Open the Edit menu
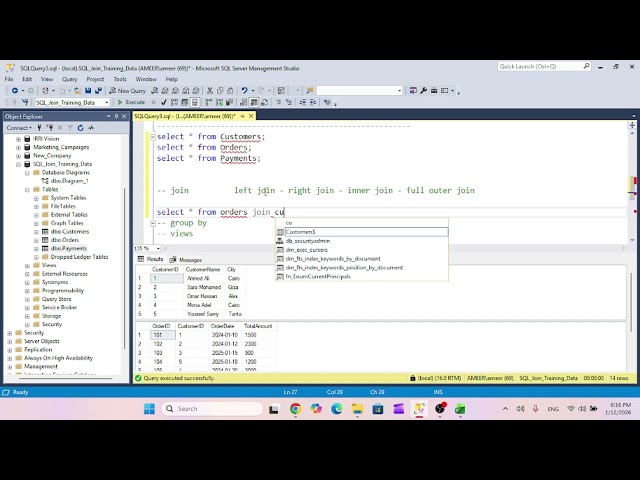Image resolution: width=640 pixels, height=480 pixels. click(x=27, y=79)
